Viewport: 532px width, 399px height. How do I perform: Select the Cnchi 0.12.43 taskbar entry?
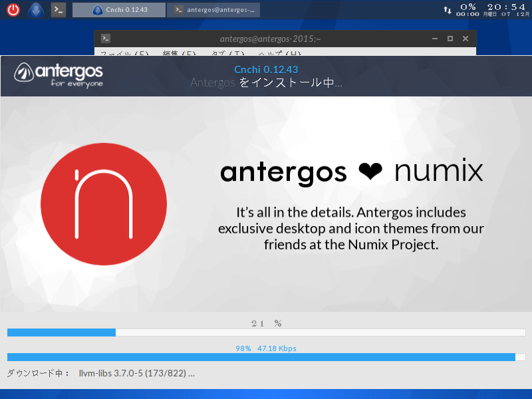click(x=118, y=9)
